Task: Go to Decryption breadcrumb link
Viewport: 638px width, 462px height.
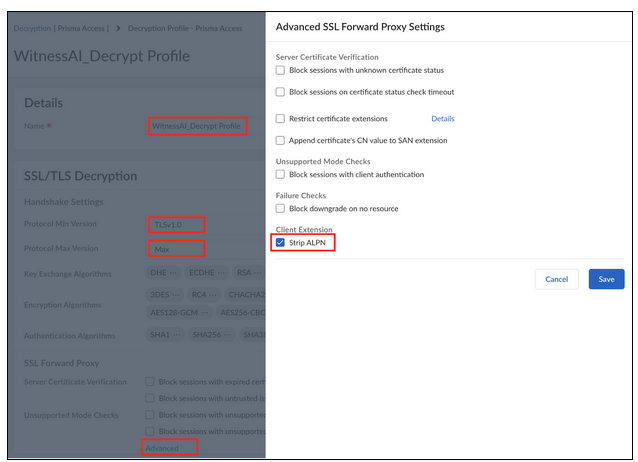Action: point(32,28)
